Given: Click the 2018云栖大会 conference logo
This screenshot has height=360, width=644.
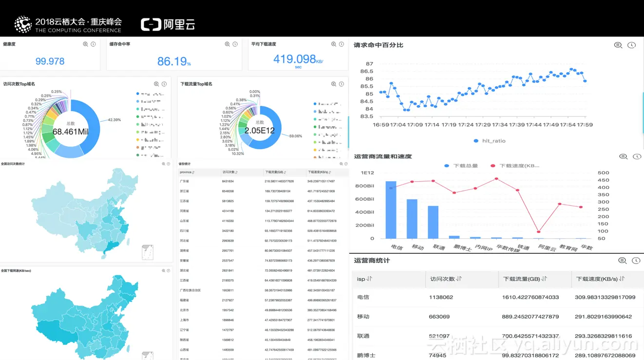Looking at the screenshot, I should point(68,24).
